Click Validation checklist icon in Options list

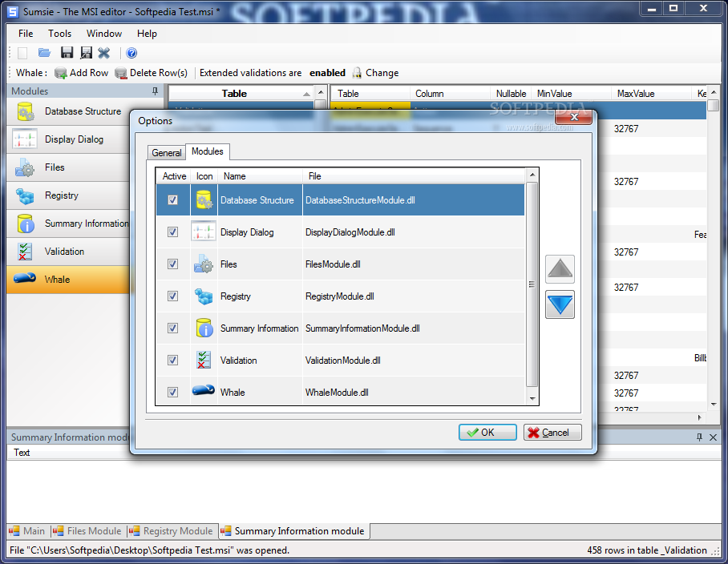[204, 360]
